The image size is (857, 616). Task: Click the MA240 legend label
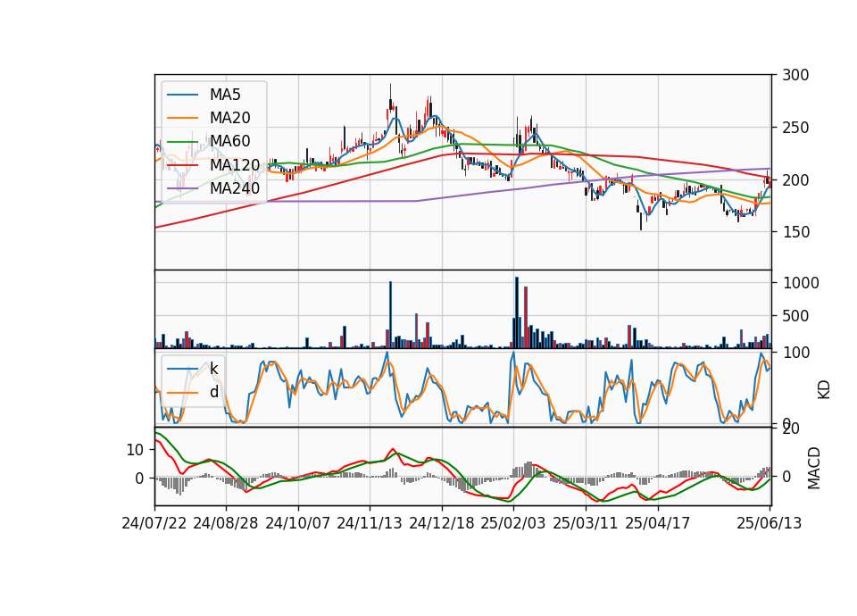pos(235,188)
